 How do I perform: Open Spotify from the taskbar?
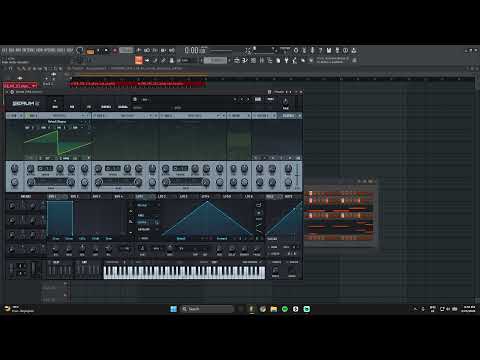[285, 309]
